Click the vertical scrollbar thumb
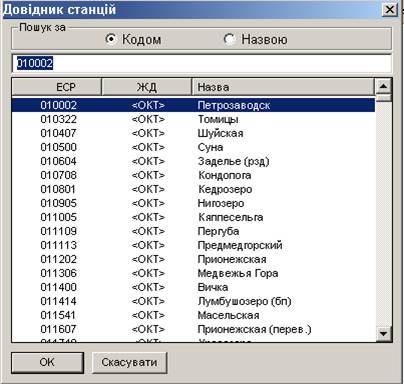 [x=383, y=98]
